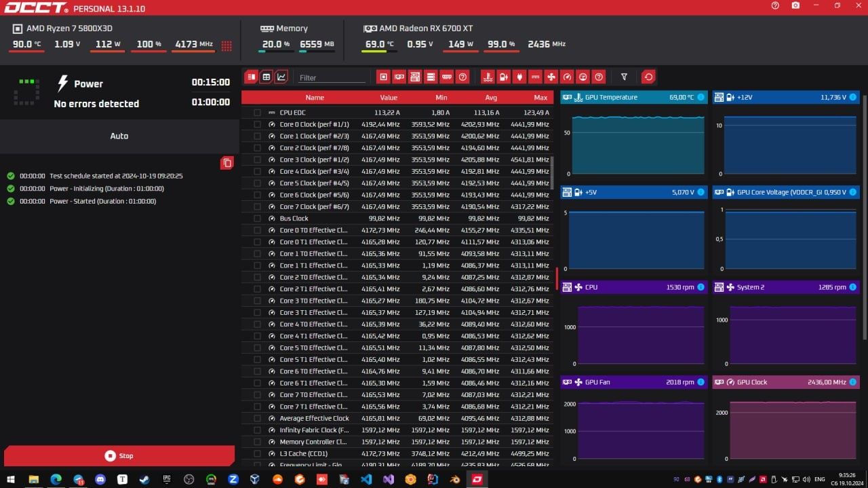Check the Infinity Fabric Clock checkbox
The width and height of the screenshot is (868, 488).
257,430
